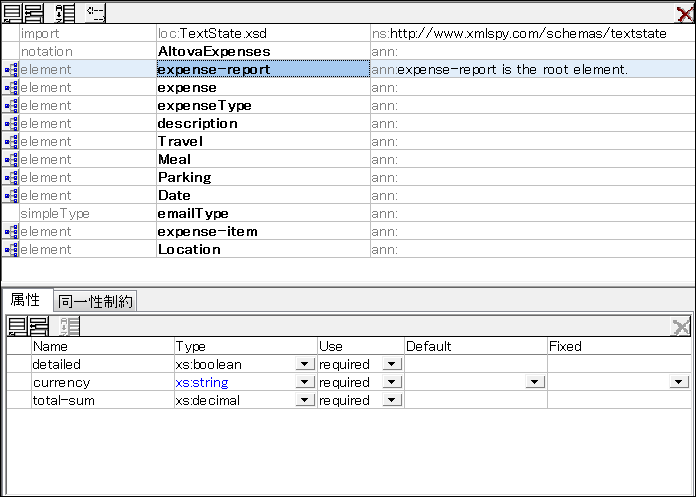Select the description name cell
Image resolution: width=696 pixels, height=497 pixels.
pos(263,123)
